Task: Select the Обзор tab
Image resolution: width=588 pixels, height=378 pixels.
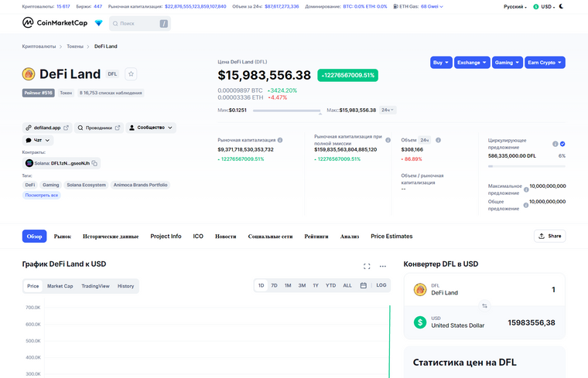Action: pyautogui.click(x=34, y=237)
